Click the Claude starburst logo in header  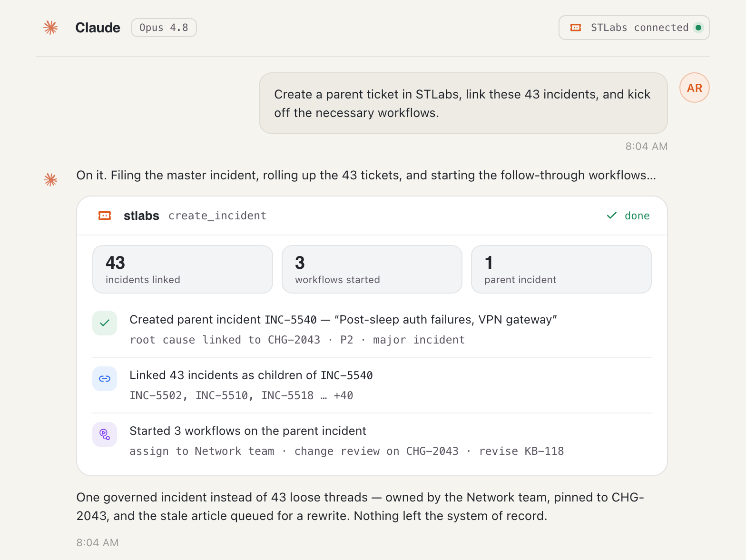click(x=50, y=28)
